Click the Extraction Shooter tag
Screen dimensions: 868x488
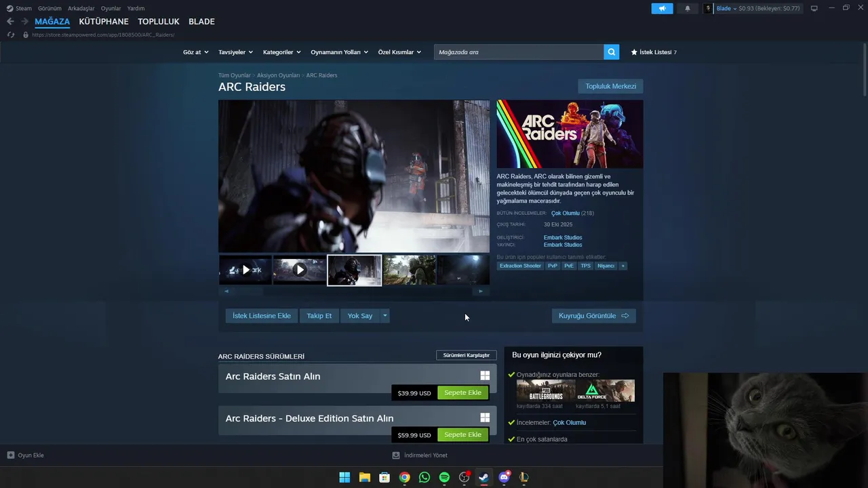point(520,266)
